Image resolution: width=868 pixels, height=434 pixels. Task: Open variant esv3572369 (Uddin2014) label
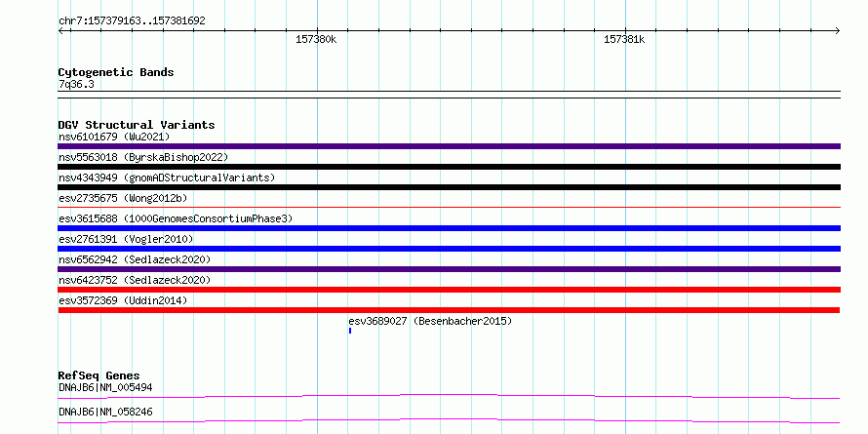click(123, 300)
